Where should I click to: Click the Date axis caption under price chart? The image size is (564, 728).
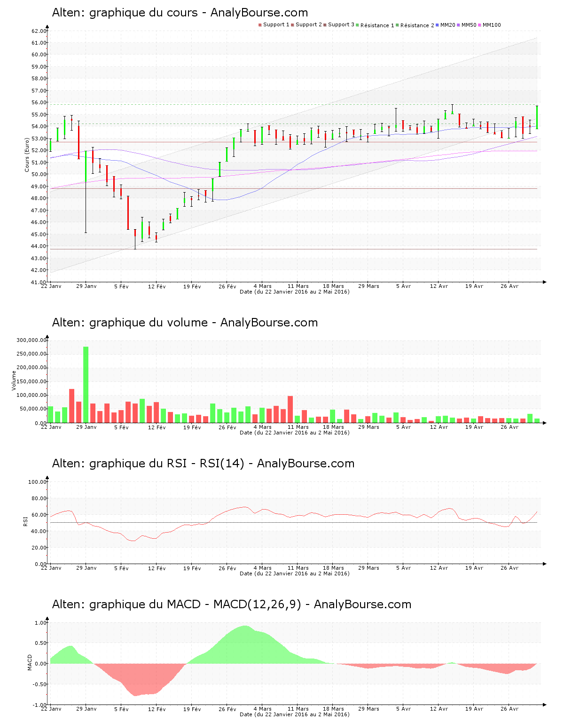(x=295, y=292)
